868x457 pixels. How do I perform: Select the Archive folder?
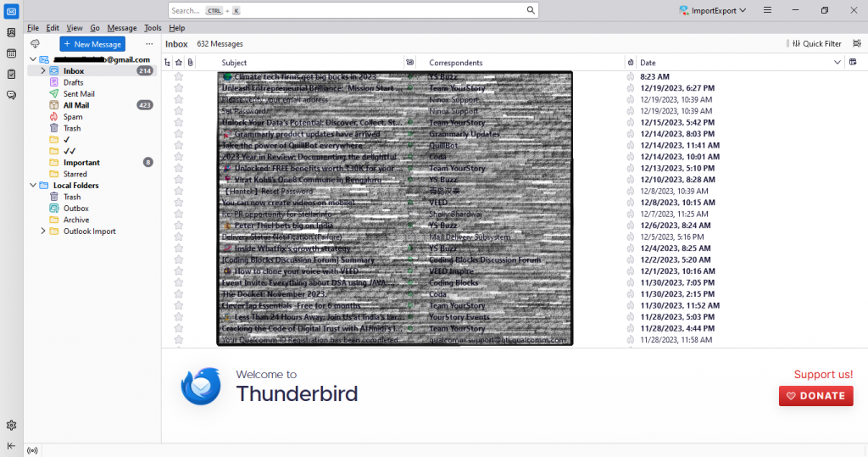75,220
